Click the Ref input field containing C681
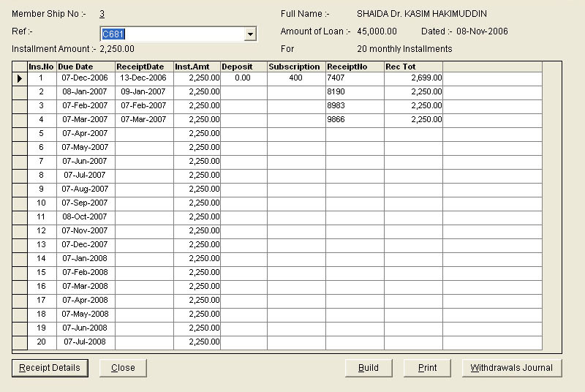Screen dimensions: 585x392 pos(172,34)
